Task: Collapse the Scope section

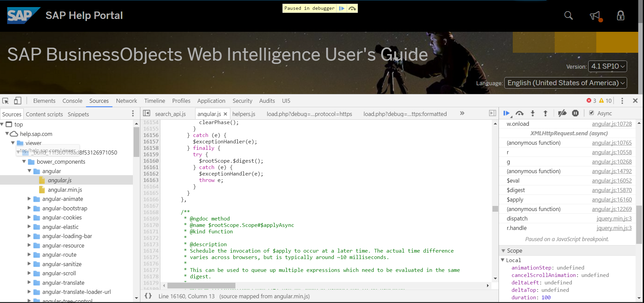Action: pyautogui.click(x=503, y=251)
